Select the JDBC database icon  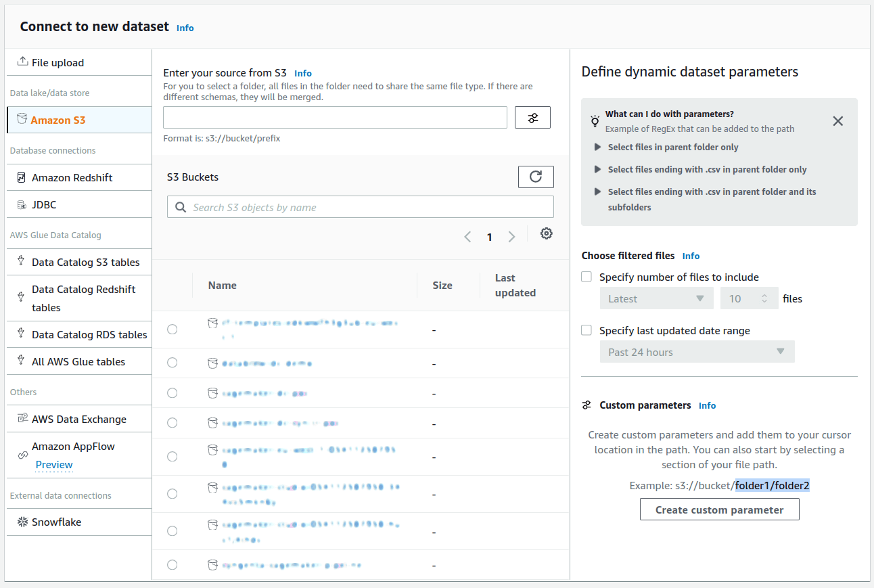click(x=20, y=204)
